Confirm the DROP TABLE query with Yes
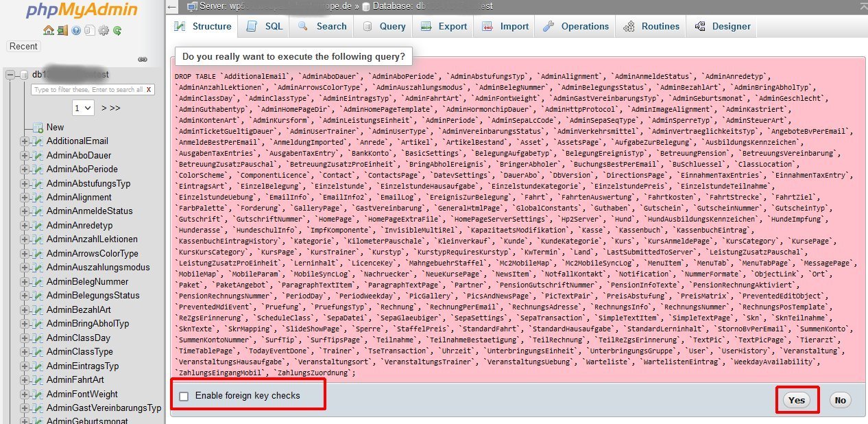Image resolution: width=868 pixels, height=424 pixels. pyautogui.click(x=797, y=400)
